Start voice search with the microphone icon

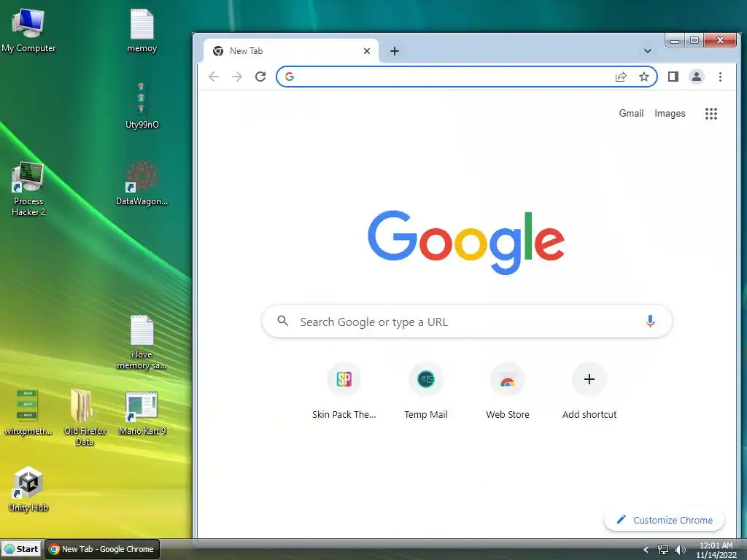[x=650, y=322]
